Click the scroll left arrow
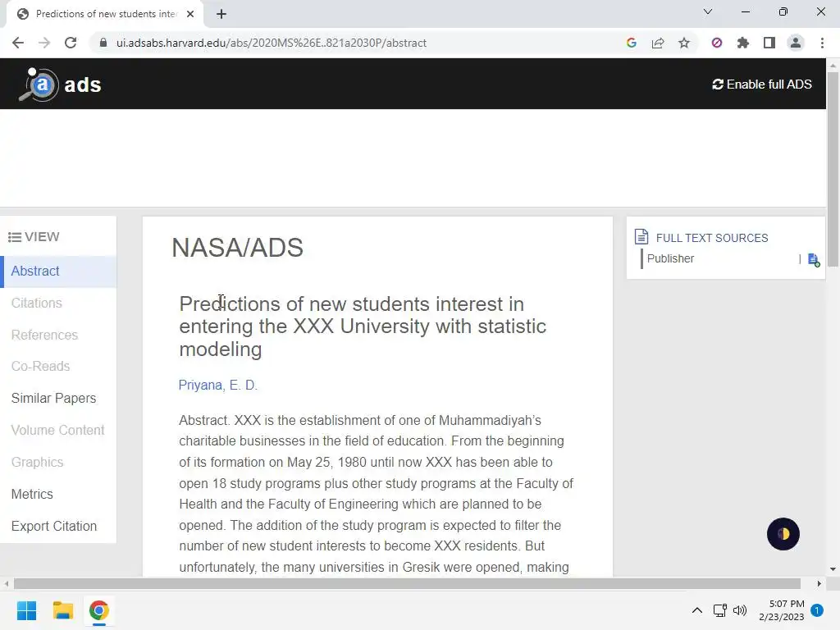840x630 pixels. pos(6,583)
